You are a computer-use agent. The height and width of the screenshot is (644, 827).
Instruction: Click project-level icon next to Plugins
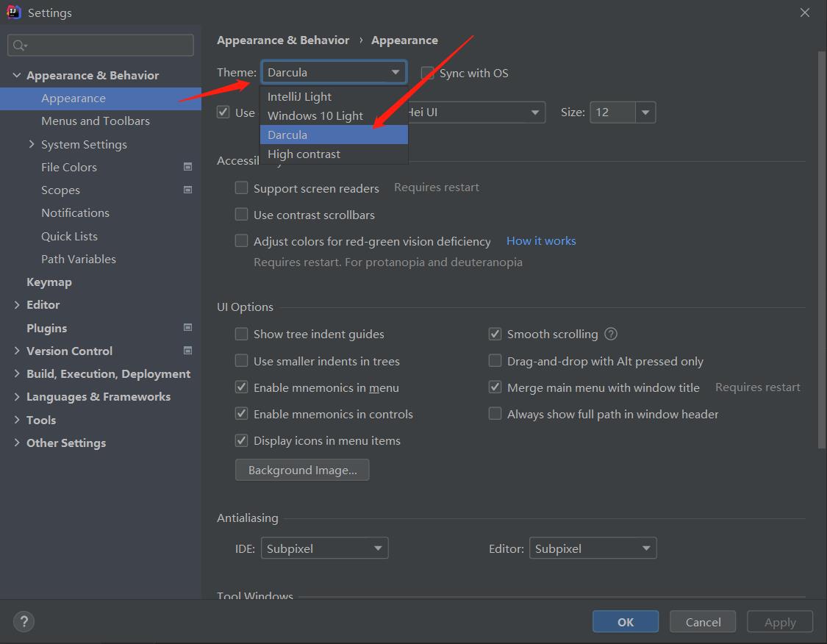(x=187, y=328)
